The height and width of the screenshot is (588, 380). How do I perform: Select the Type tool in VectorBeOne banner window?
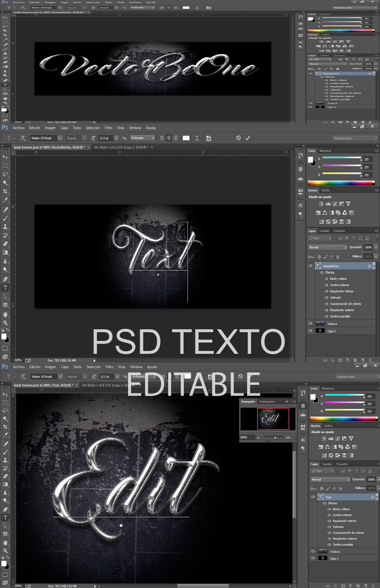click(5, 85)
